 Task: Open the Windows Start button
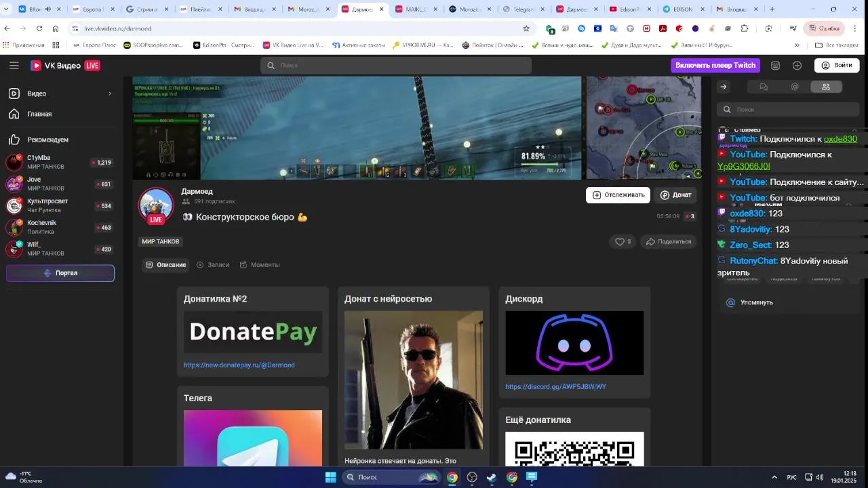330,477
